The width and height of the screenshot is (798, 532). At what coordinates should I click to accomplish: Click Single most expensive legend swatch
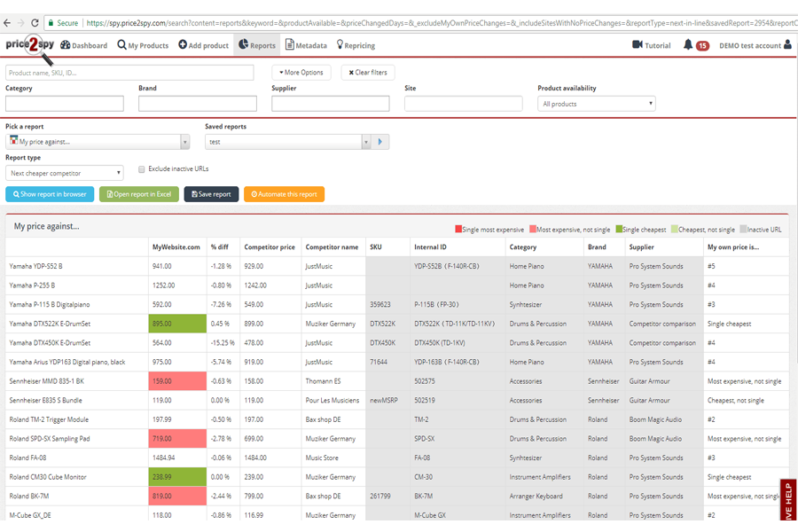(x=458, y=229)
